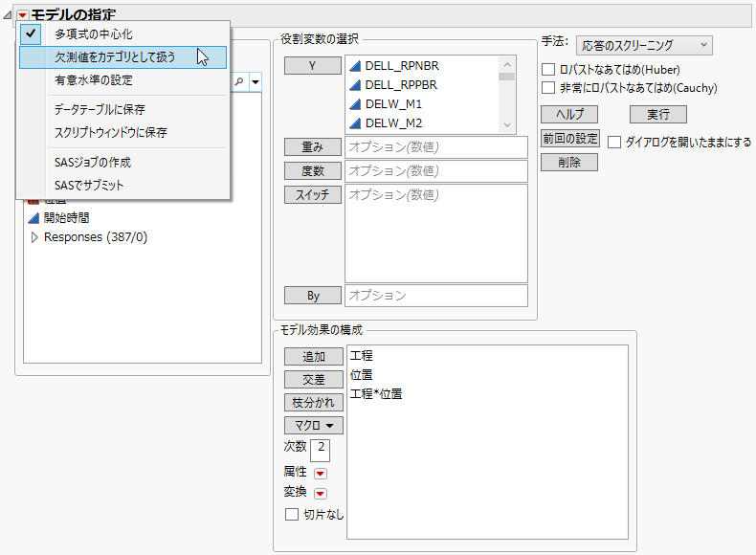This screenshot has width=756, height=555.
Task: Open the column filter dropdown arrow
Action: [x=256, y=82]
